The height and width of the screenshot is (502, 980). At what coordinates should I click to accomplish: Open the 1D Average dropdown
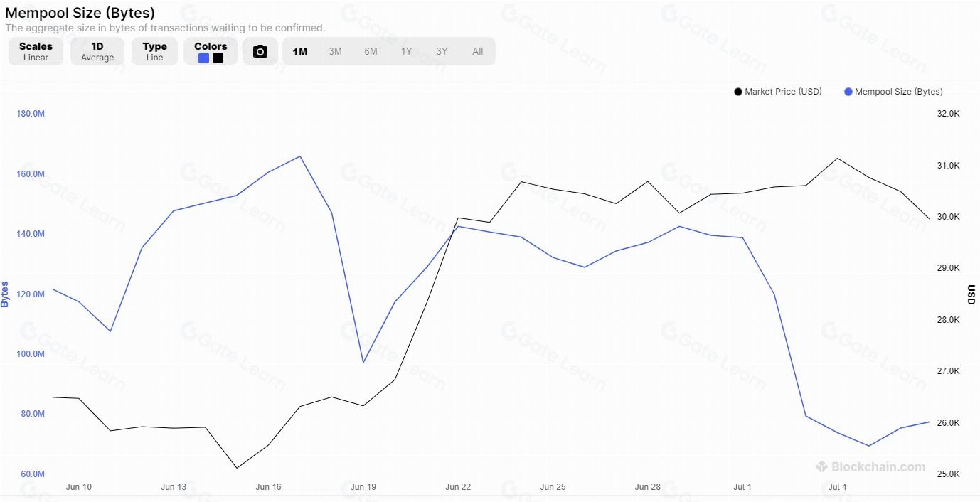click(x=97, y=51)
